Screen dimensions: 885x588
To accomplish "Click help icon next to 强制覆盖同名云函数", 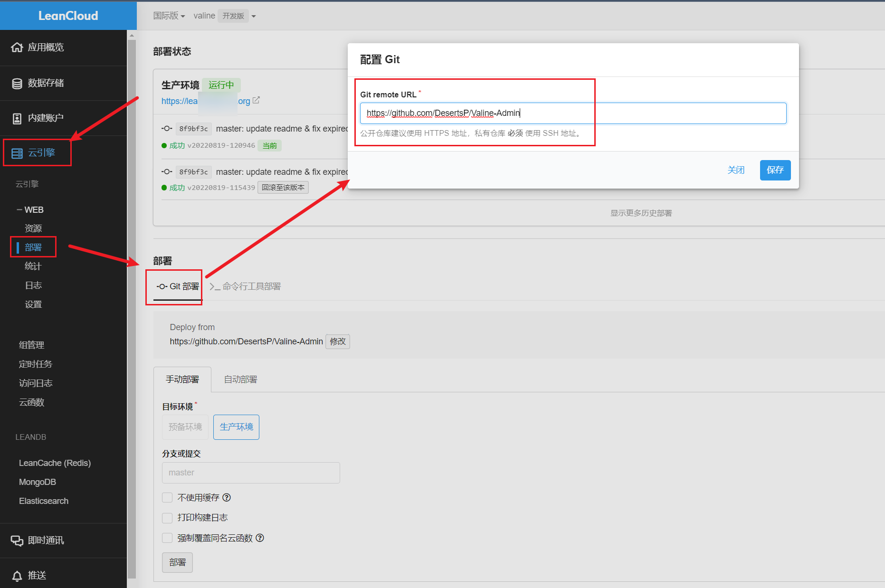I will click(x=260, y=538).
